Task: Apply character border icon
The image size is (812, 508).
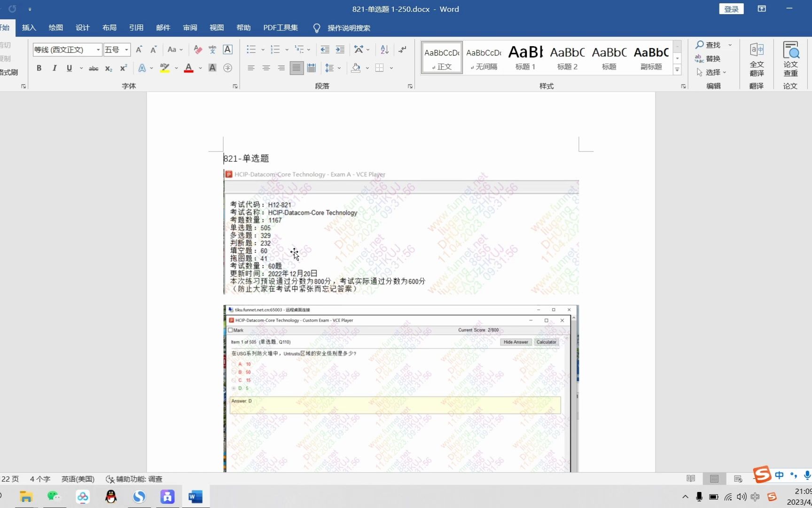Action: pyautogui.click(x=227, y=49)
